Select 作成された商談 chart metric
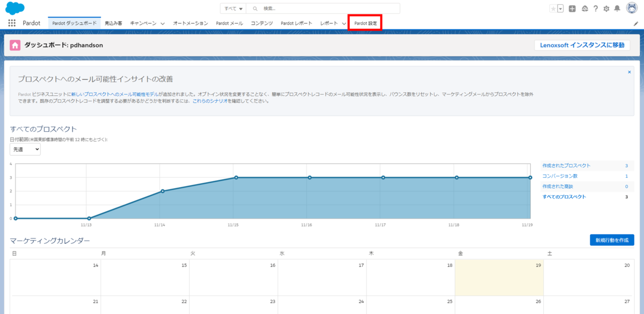Viewport: 644px width, 314px height. click(x=558, y=186)
